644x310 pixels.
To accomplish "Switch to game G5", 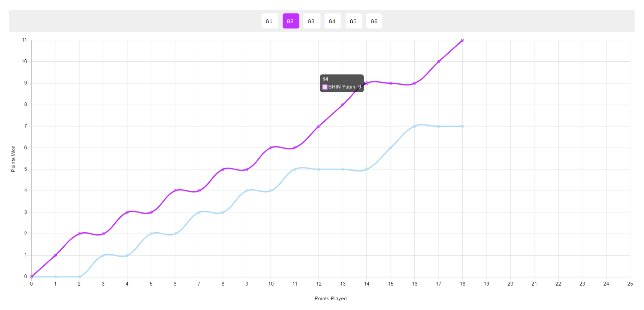I will pos(353,21).
